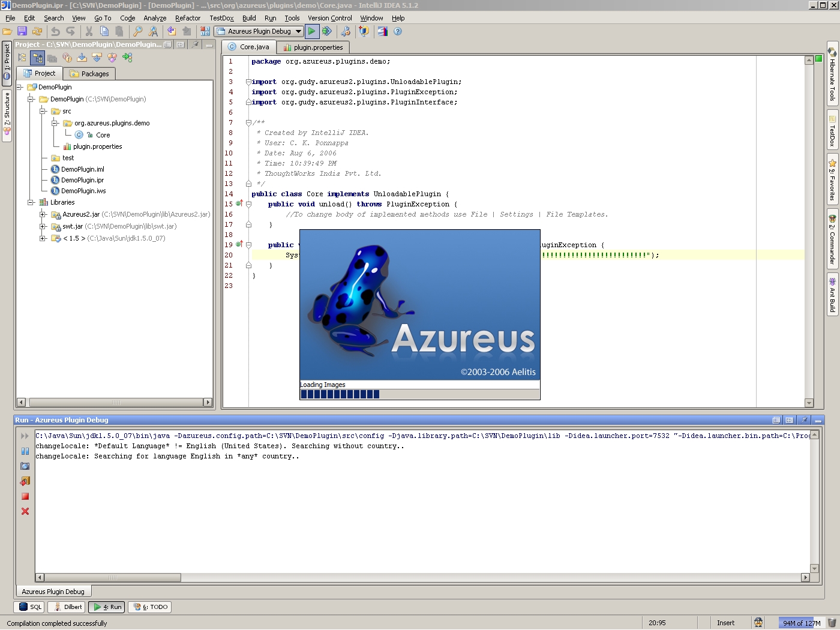Click the Azureus splash loading progress bar
Viewport: 840px width, 630px height.
(x=420, y=394)
